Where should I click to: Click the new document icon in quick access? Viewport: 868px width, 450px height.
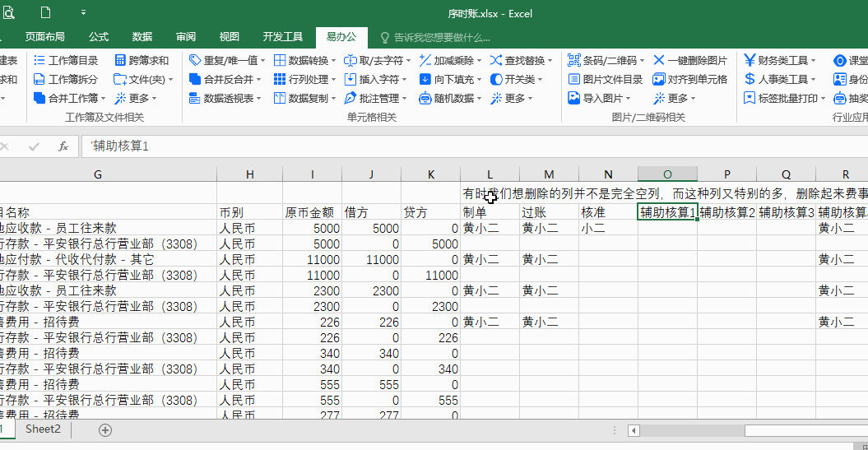[46, 12]
